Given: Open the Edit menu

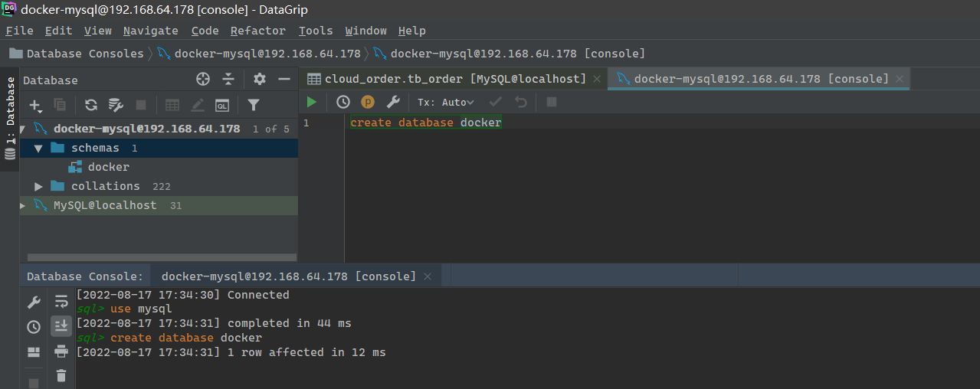Looking at the screenshot, I should [58, 31].
